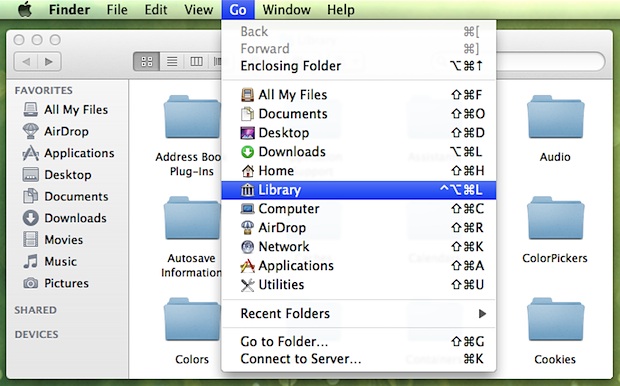620x386 pixels.
Task: Switch to column view mode
Action: click(196, 61)
